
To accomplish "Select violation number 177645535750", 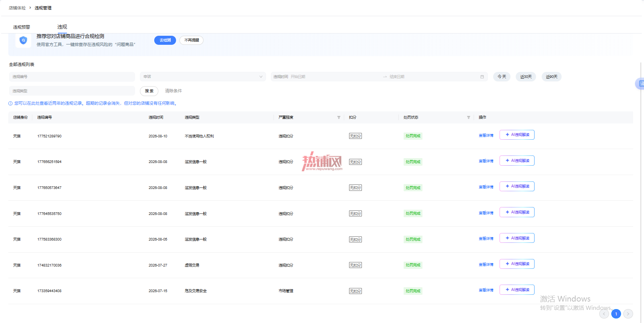I will [x=49, y=214].
